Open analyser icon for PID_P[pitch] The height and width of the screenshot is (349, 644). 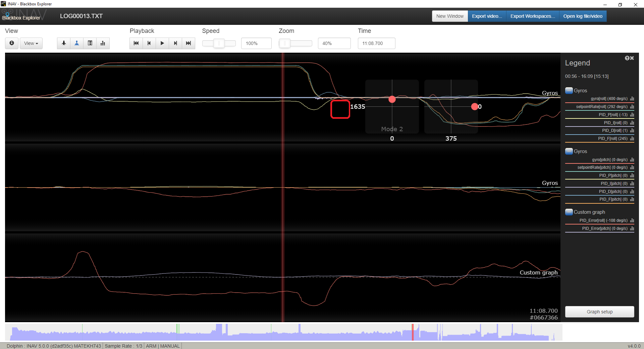coord(632,176)
